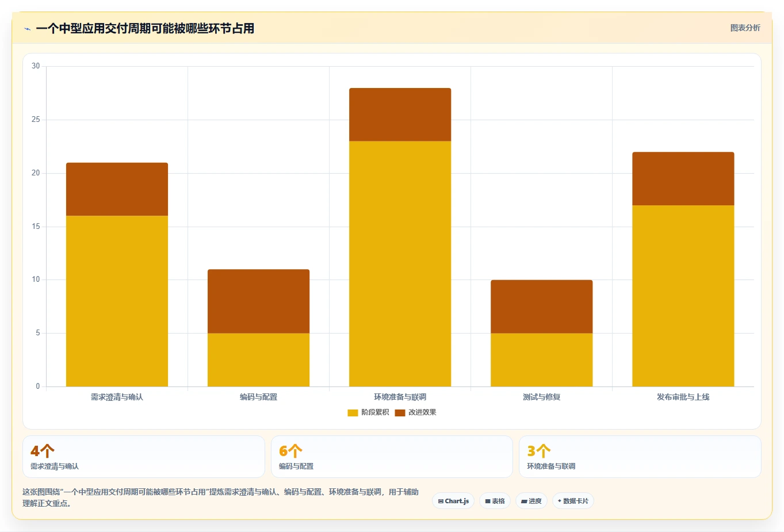Click the chart title 一个中型应用交付周期可能被哪些环节占用
The width and height of the screenshot is (784, 532).
(x=145, y=28)
